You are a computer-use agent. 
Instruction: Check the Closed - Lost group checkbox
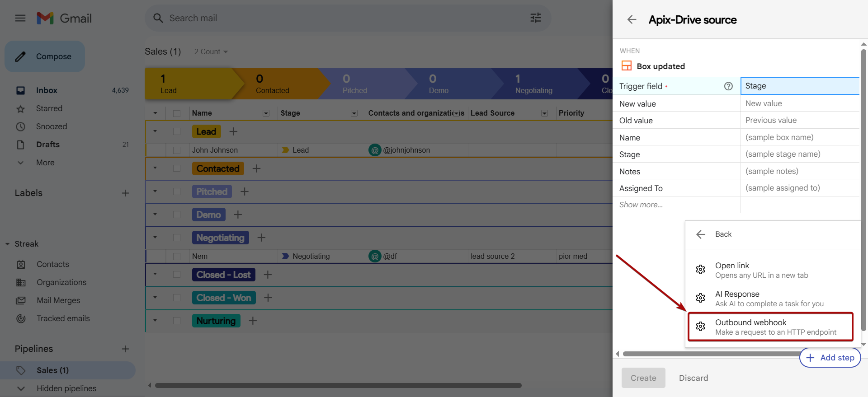pyautogui.click(x=177, y=275)
